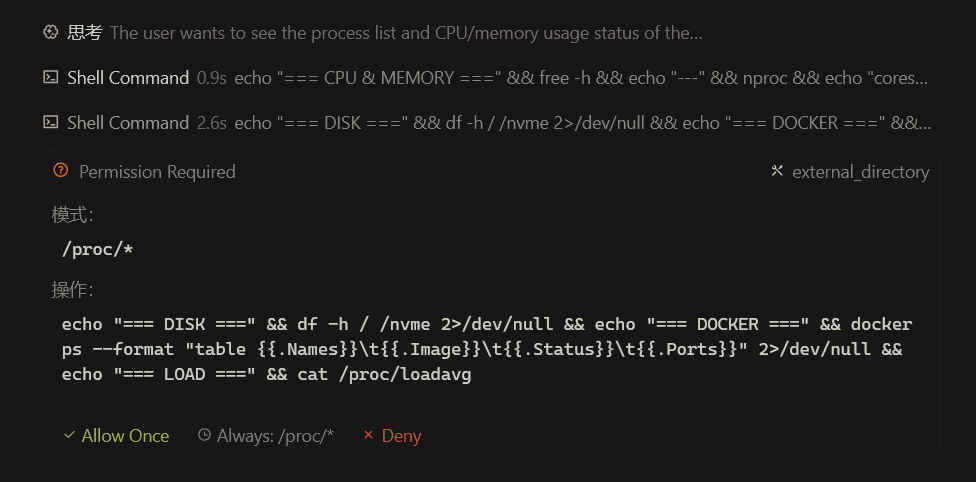Click the 0.9s duration on first shell command

[212, 78]
